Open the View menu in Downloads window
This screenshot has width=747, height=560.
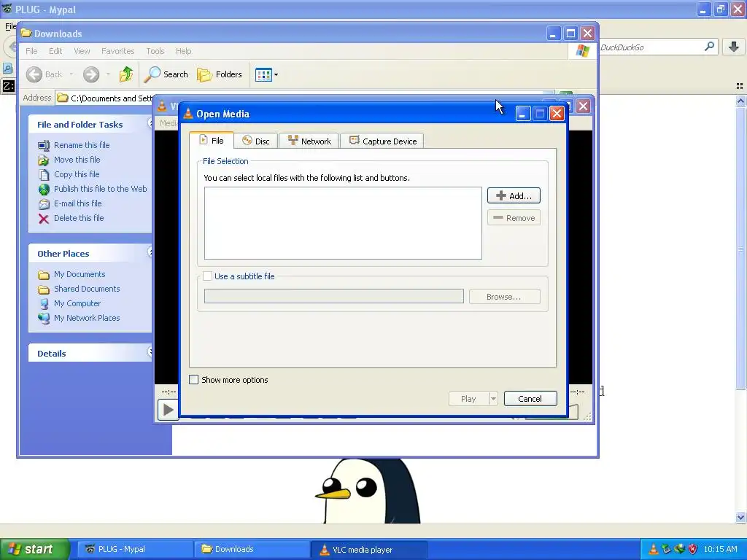click(82, 51)
